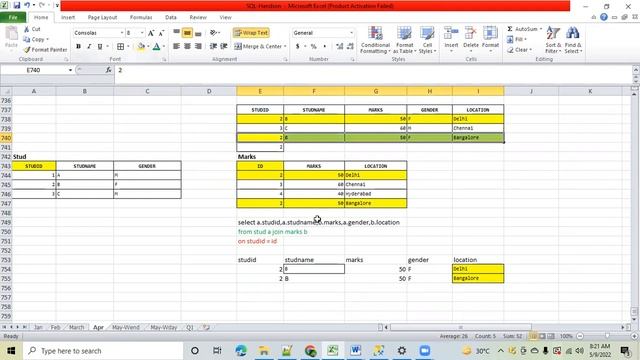Switch to the Review tab

(x=198, y=18)
